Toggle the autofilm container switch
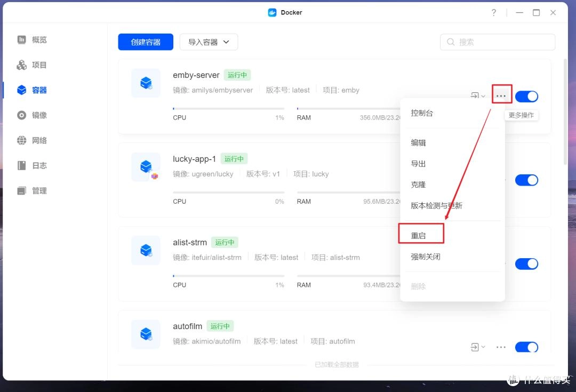Screen dimensions: 576x392 (x=526, y=347)
